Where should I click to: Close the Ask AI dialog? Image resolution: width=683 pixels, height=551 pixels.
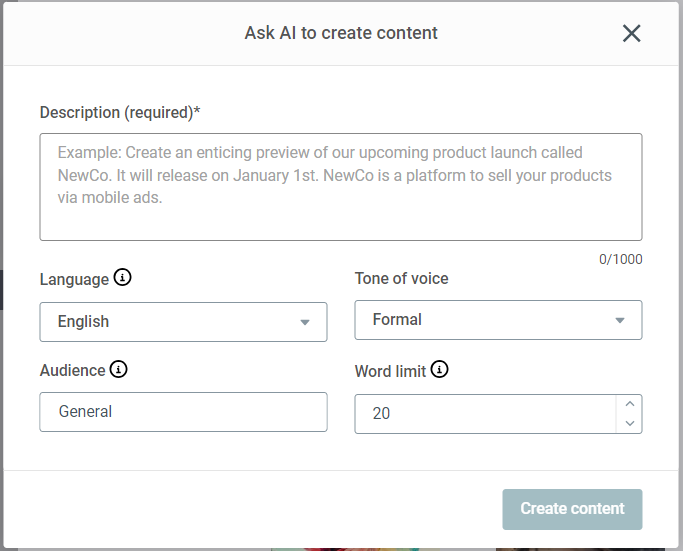[x=631, y=33]
